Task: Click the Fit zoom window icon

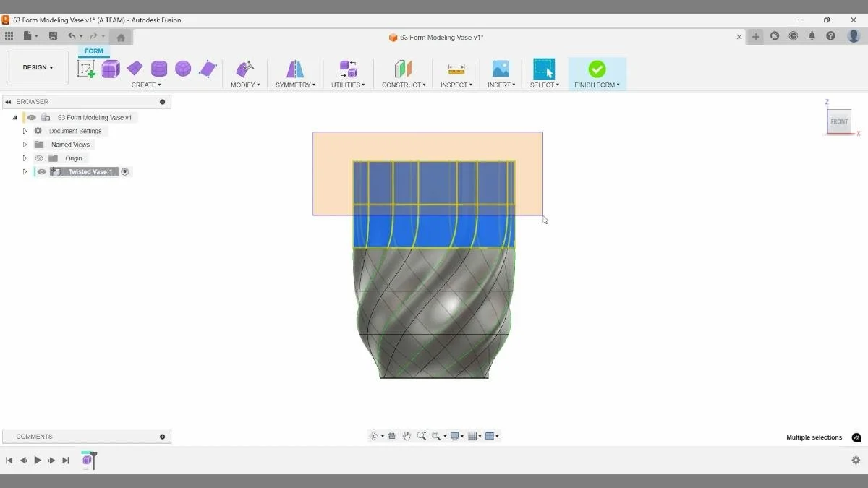Action: [436, 436]
